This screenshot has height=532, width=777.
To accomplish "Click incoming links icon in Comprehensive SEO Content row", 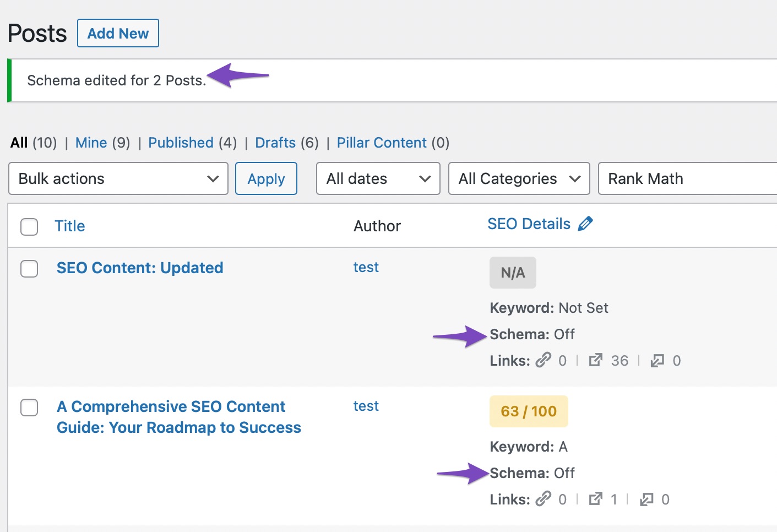I will coord(646,500).
